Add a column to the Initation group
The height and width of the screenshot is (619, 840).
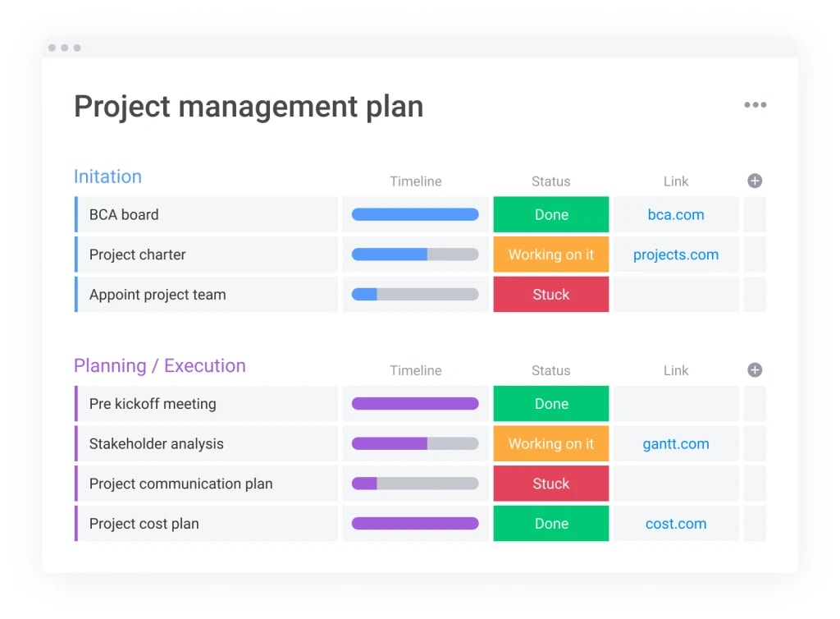755,181
